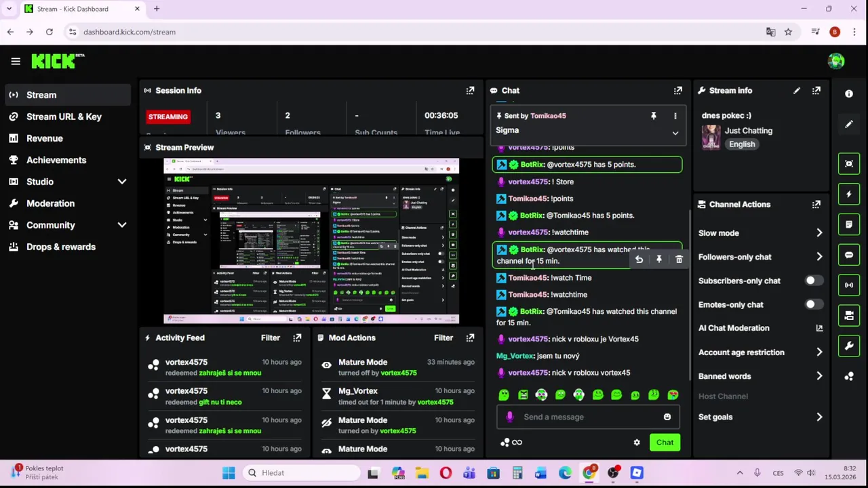Open OBS from the taskbar
Viewport: 868px width, 488px height.
coord(613,473)
